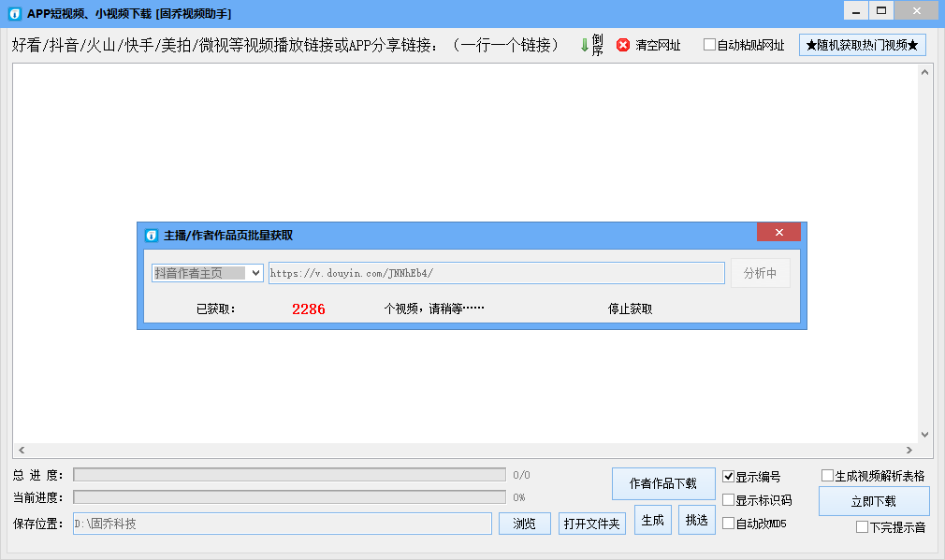
Task: Click horizontal scrollbar right arrow
Action: click(909, 450)
